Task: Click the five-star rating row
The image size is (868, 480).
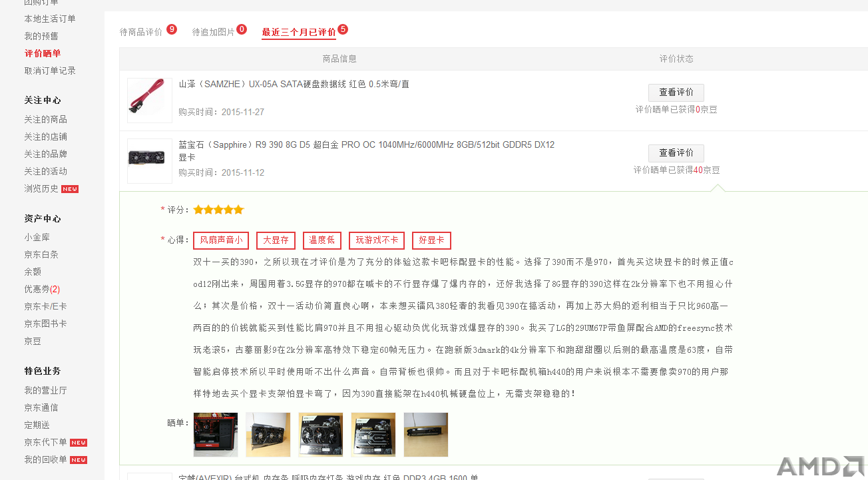Action: (x=219, y=210)
